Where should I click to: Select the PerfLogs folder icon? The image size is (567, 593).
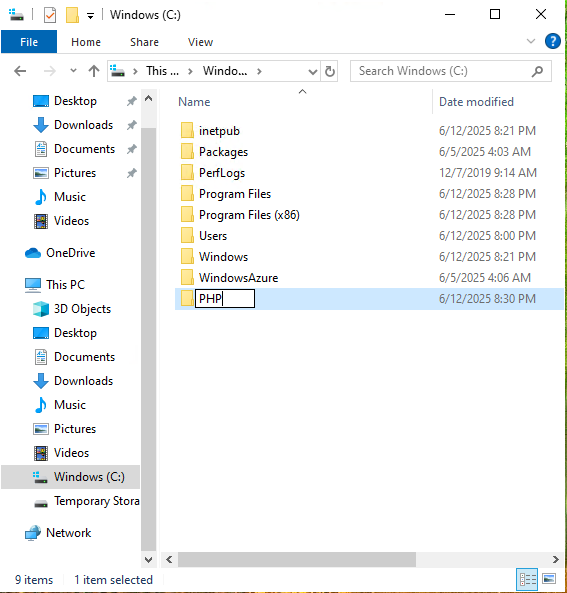point(187,173)
